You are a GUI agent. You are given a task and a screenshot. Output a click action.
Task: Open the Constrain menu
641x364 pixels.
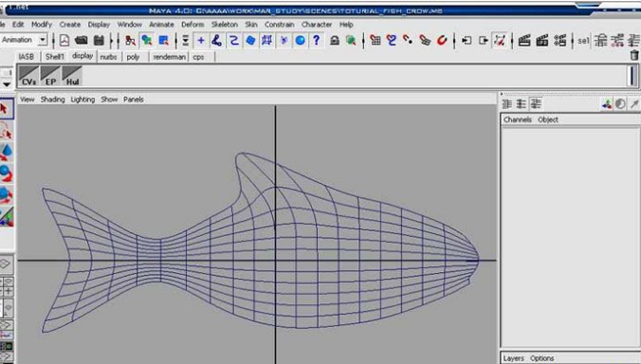(279, 25)
